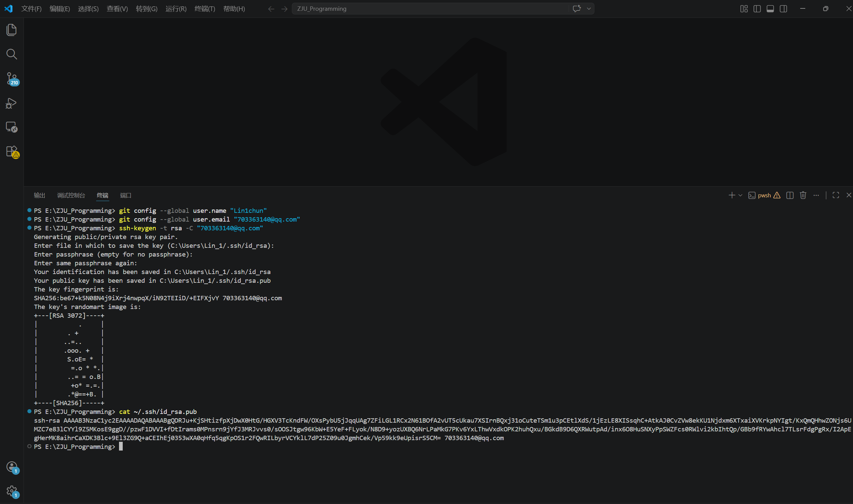The height and width of the screenshot is (504, 853).
Task: Create a new terminal with plus
Action: click(732, 195)
